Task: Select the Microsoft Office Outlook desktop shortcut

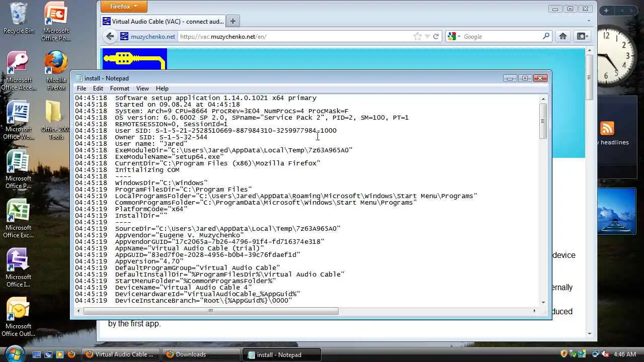Action: click(19, 317)
